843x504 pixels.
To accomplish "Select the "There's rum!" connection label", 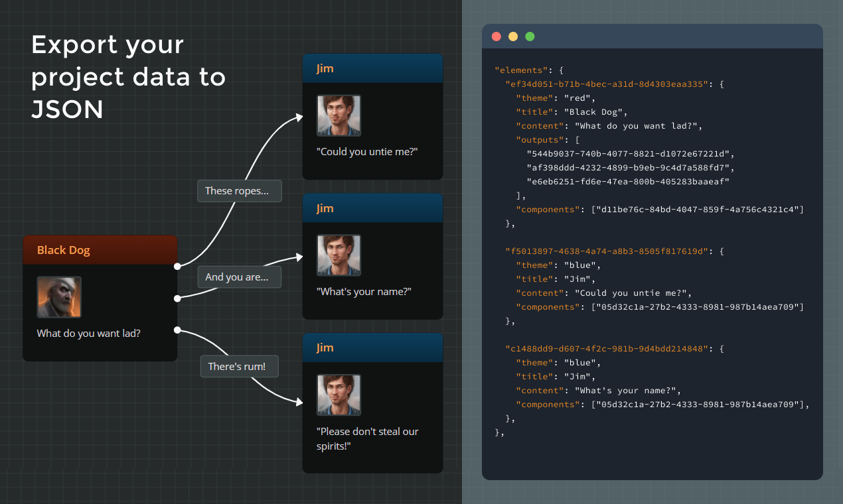I will [x=240, y=366].
